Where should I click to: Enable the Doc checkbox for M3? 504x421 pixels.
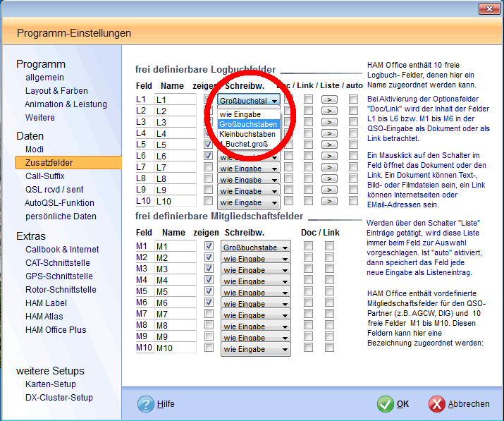(x=308, y=269)
